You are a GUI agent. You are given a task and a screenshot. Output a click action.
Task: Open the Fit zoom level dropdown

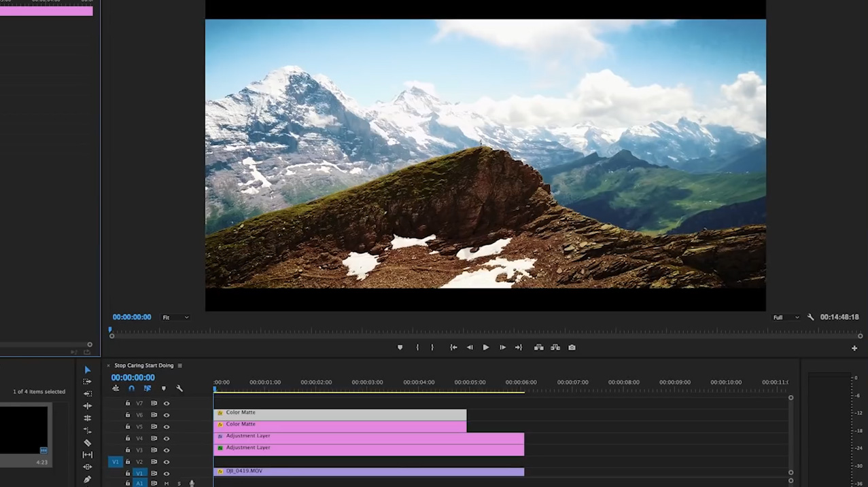pos(175,317)
